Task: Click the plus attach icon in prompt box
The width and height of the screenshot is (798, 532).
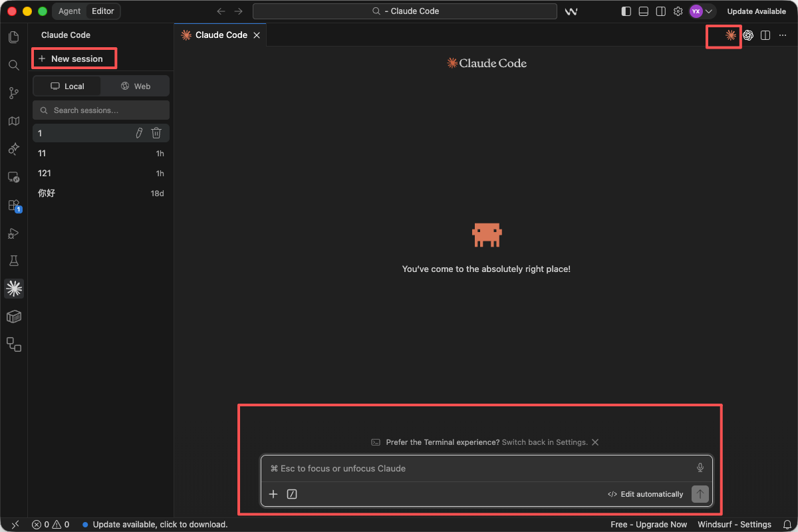Action: click(273, 494)
